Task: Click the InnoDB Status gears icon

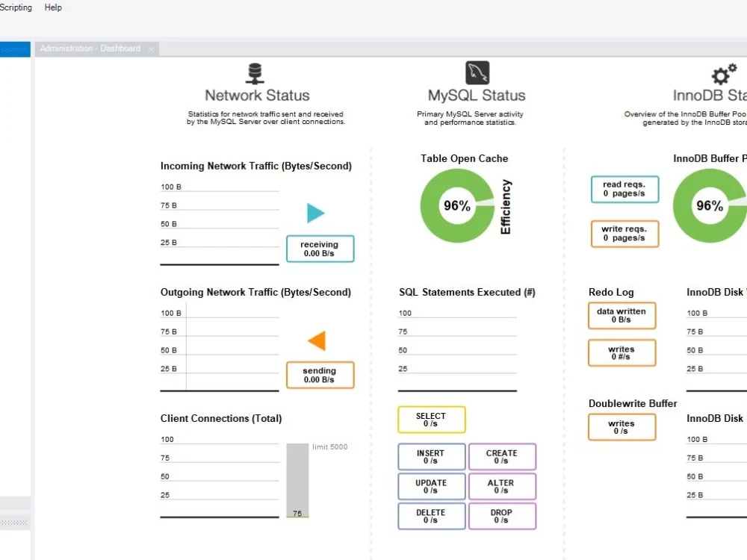Action: [724, 74]
